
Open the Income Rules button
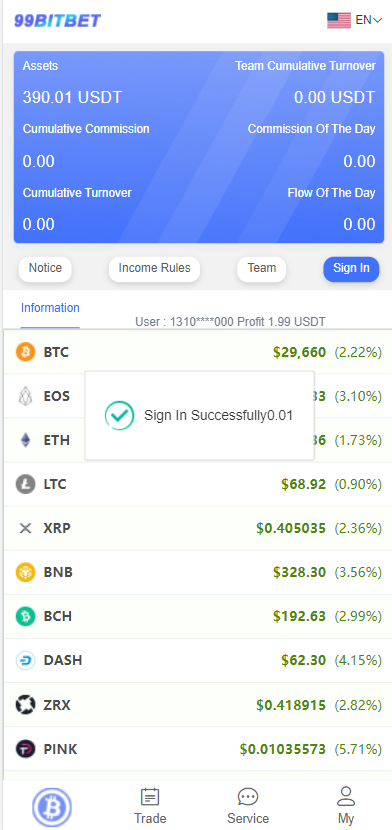[154, 269]
